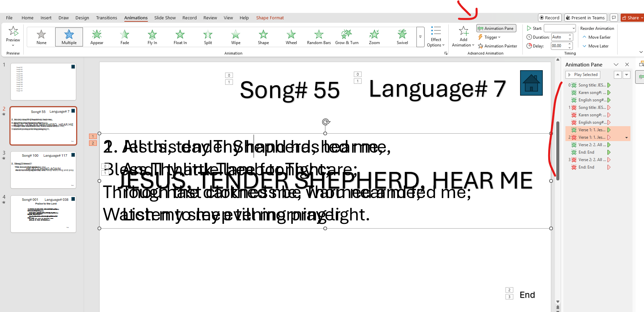This screenshot has width=644, height=312.
Task: Select the Shape animation effect in the gallery
Action: [263, 37]
